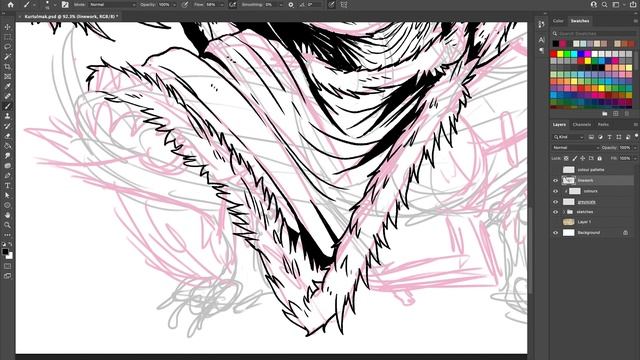This screenshot has height=360, width=640.
Task: Click the lock all padlock button
Action: [x=600, y=158]
